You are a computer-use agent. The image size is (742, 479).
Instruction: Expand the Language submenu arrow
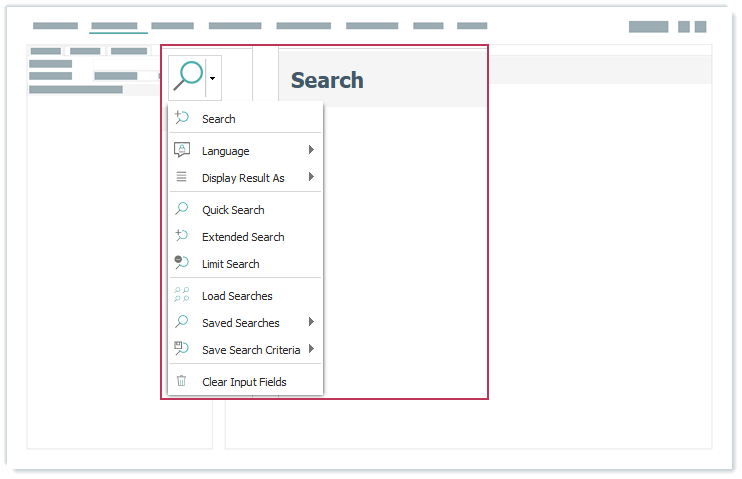311,150
